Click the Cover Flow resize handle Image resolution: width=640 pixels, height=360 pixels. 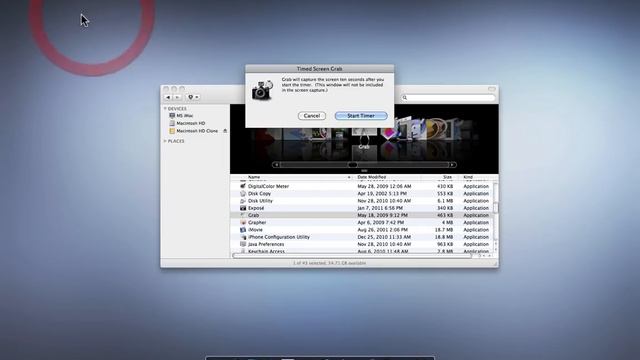(364, 171)
